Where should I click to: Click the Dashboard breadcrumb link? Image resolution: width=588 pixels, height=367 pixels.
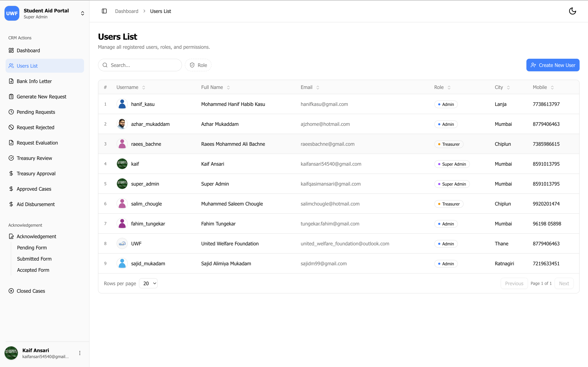point(127,11)
